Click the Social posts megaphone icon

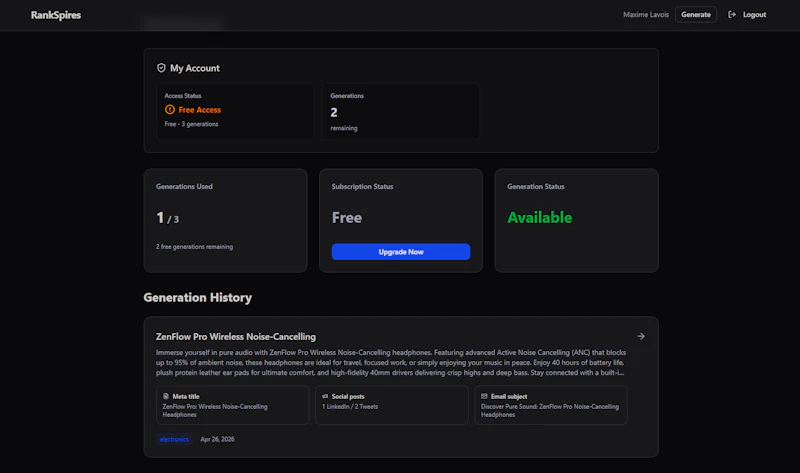pos(325,396)
